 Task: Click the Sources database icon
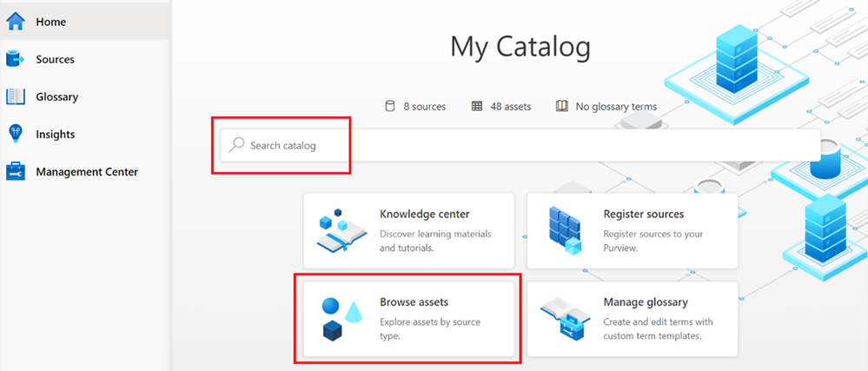click(16, 59)
